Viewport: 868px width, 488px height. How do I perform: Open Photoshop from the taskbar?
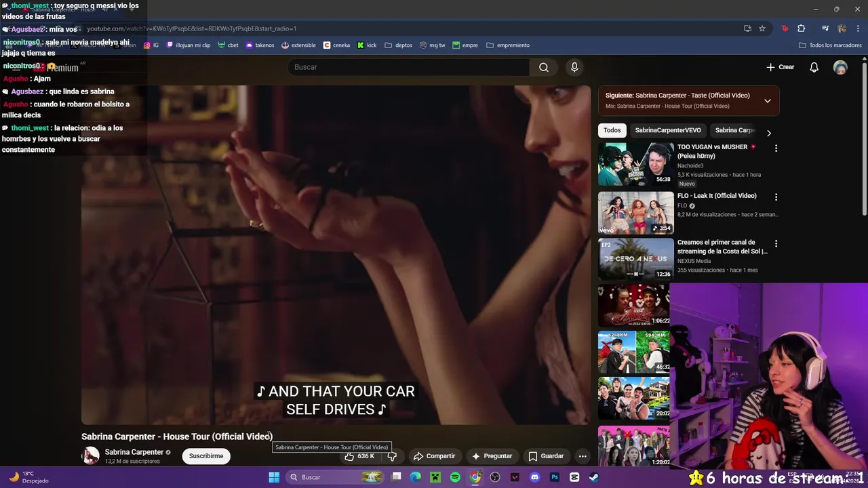(555, 477)
